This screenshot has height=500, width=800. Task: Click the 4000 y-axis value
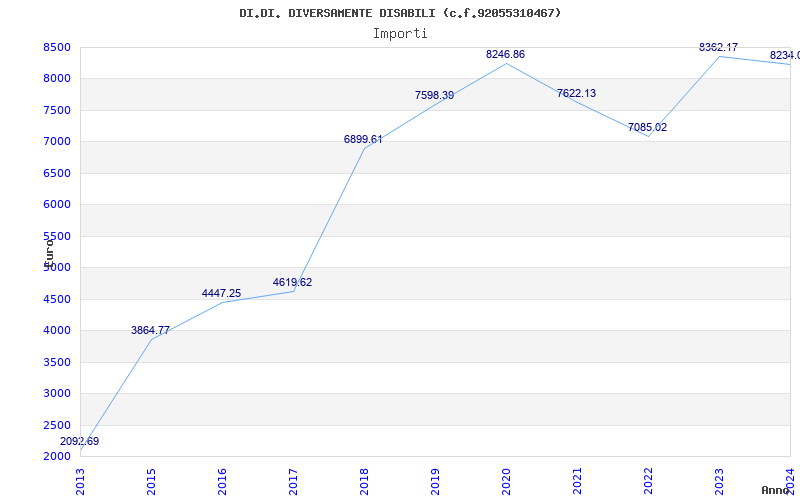tap(57, 331)
